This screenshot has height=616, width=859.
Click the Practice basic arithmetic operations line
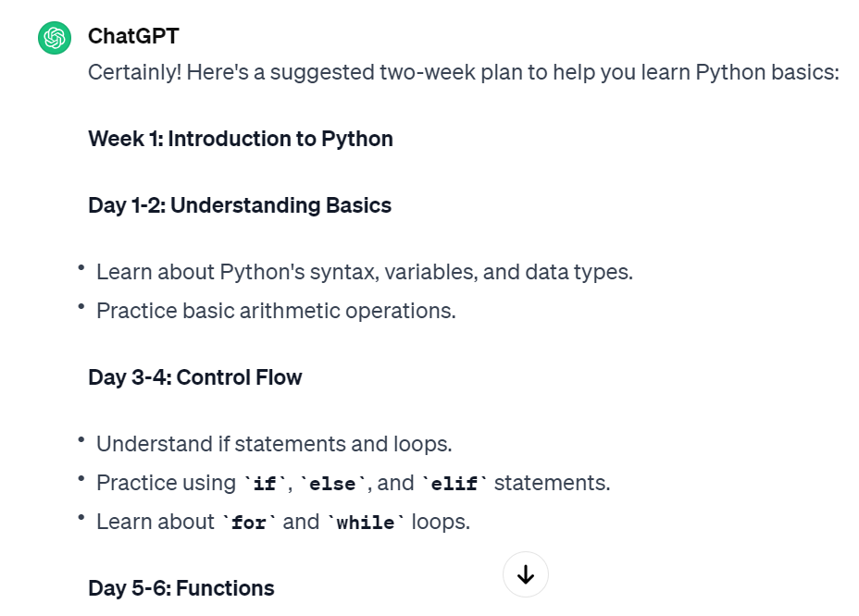click(276, 311)
